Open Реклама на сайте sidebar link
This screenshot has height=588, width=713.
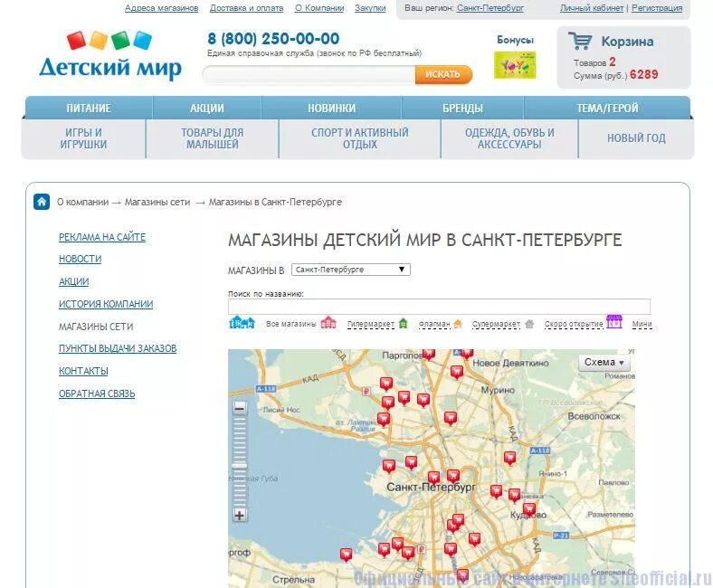[102, 237]
